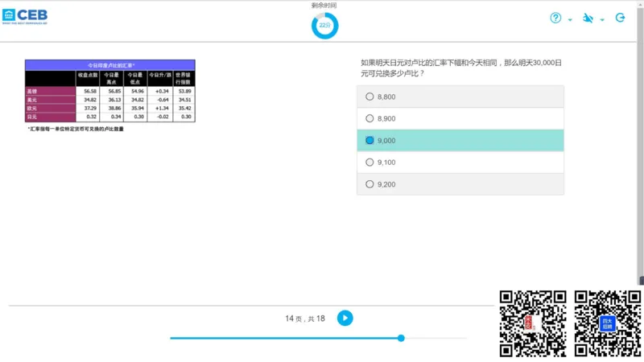Click the table footnote about 汇率
Image resolution: width=644 pixels, height=362 pixels.
(76, 129)
